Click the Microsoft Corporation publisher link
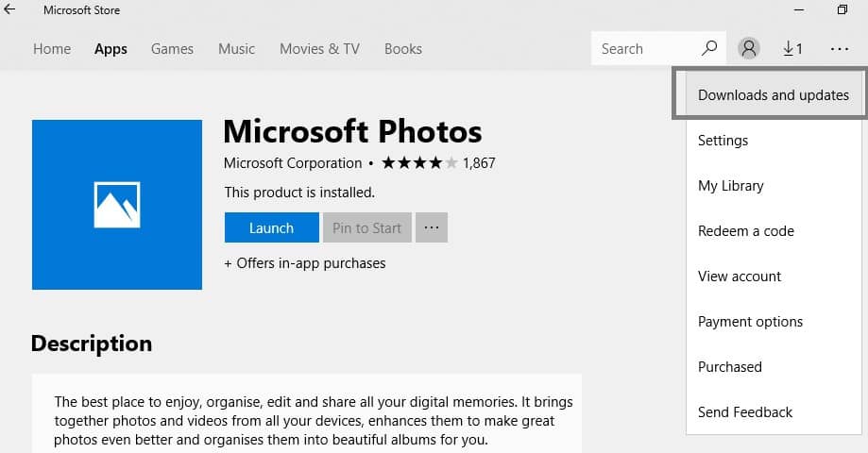Image resolution: width=868 pixels, height=453 pixels. [293, 163]
